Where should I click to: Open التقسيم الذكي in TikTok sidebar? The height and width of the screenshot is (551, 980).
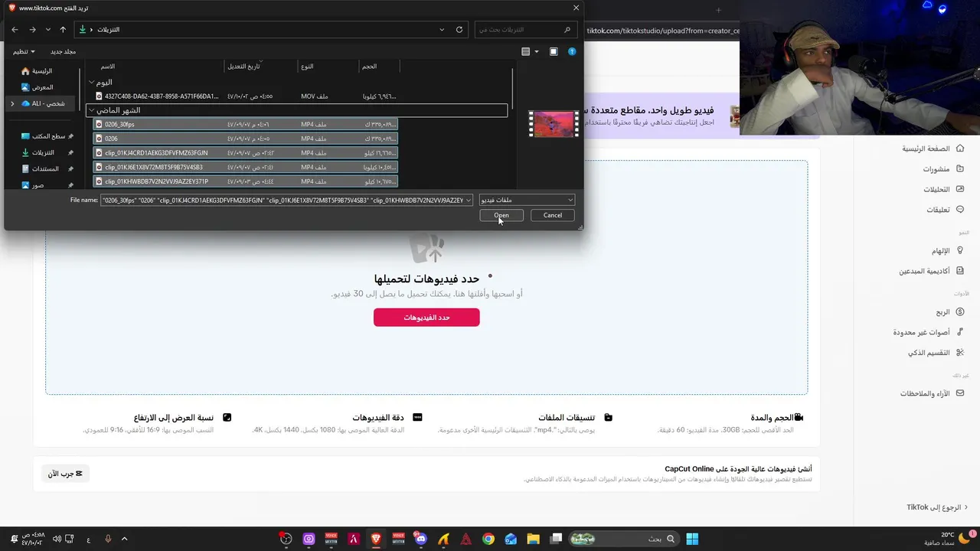(935, 353)
